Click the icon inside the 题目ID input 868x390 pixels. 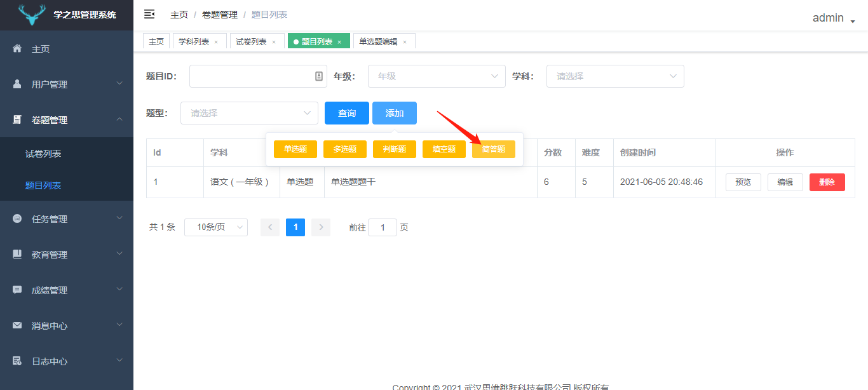pyautogui.click(x=320, y=76)
